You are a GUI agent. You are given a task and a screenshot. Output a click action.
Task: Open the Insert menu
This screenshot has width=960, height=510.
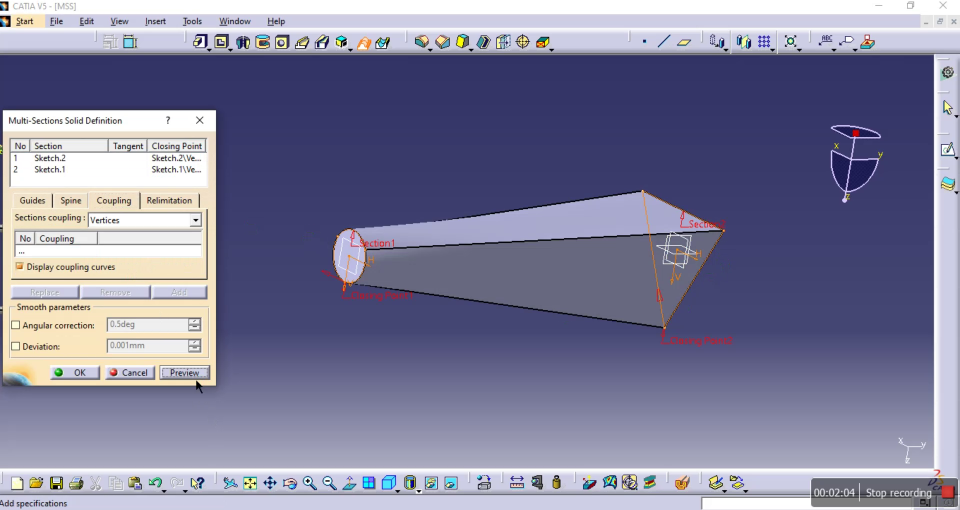(156, 21)
